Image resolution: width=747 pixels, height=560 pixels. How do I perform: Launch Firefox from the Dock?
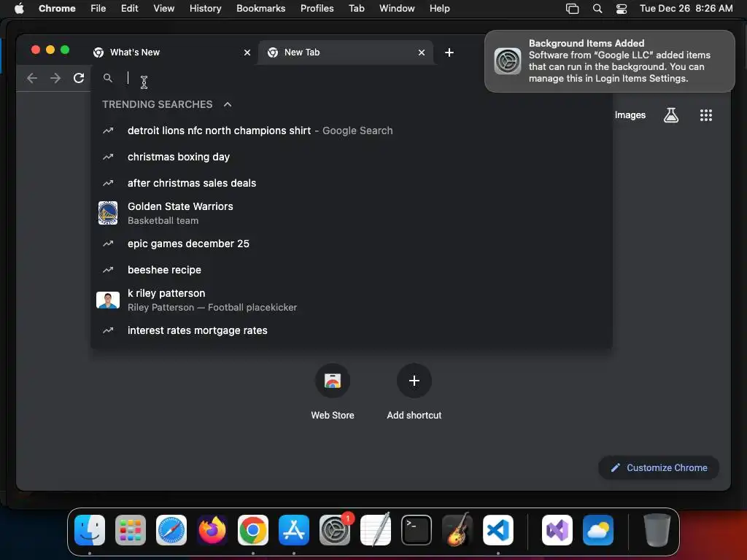pos(212,530)
